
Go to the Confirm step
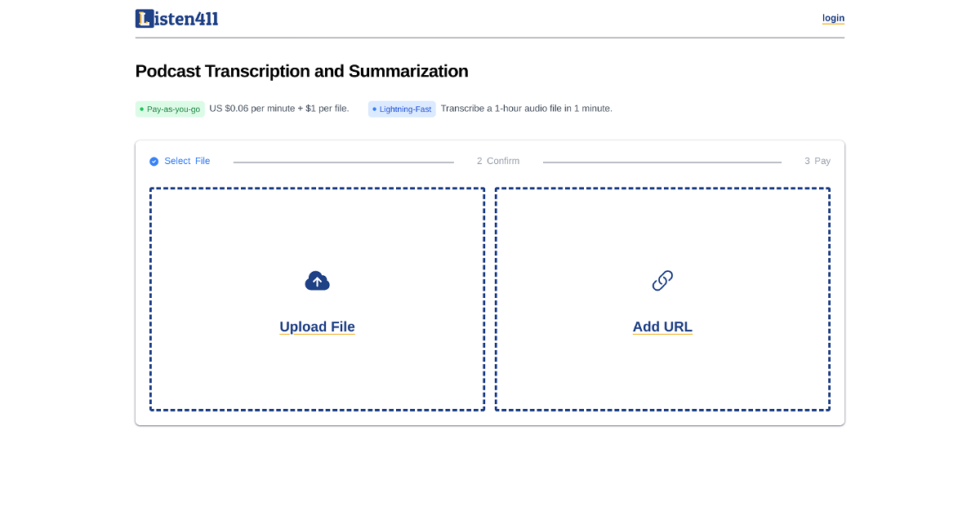(x=498, y=161)
